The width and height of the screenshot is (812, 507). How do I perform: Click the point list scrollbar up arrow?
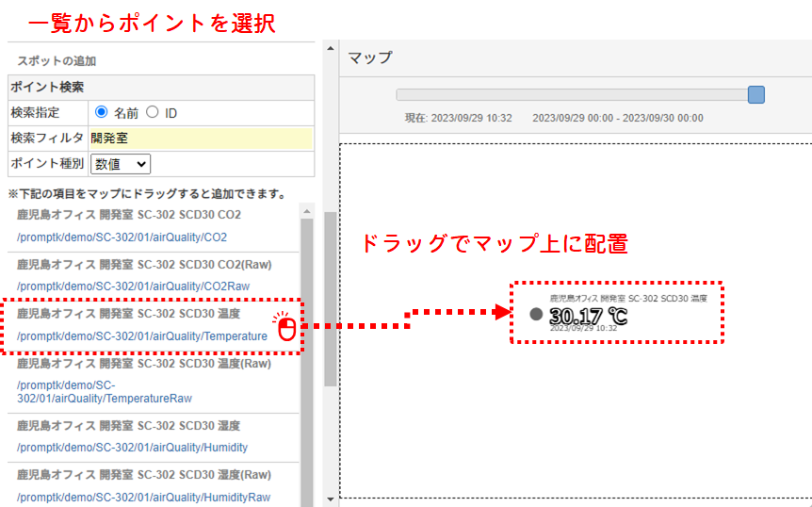(x=306, y=211)
